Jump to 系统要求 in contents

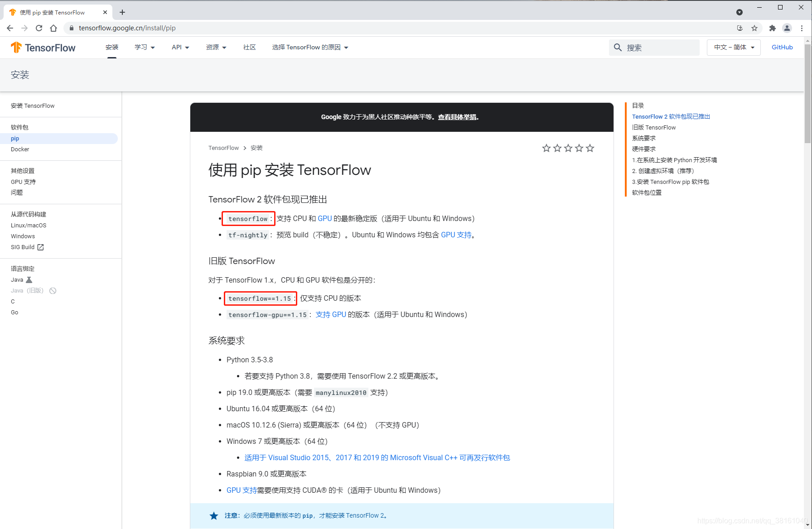coord(644,138)
